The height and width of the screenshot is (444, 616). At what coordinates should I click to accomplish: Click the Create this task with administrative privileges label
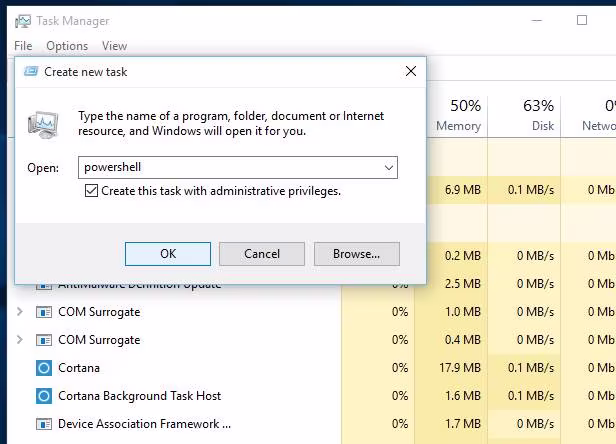click(x=221, y=191)
